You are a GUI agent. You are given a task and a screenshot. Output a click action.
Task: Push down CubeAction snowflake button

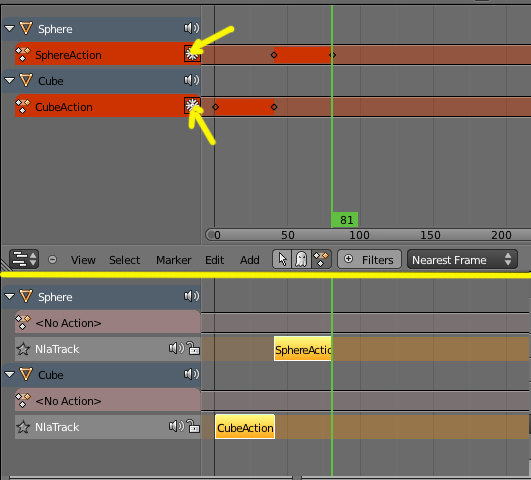coord(192,106)
